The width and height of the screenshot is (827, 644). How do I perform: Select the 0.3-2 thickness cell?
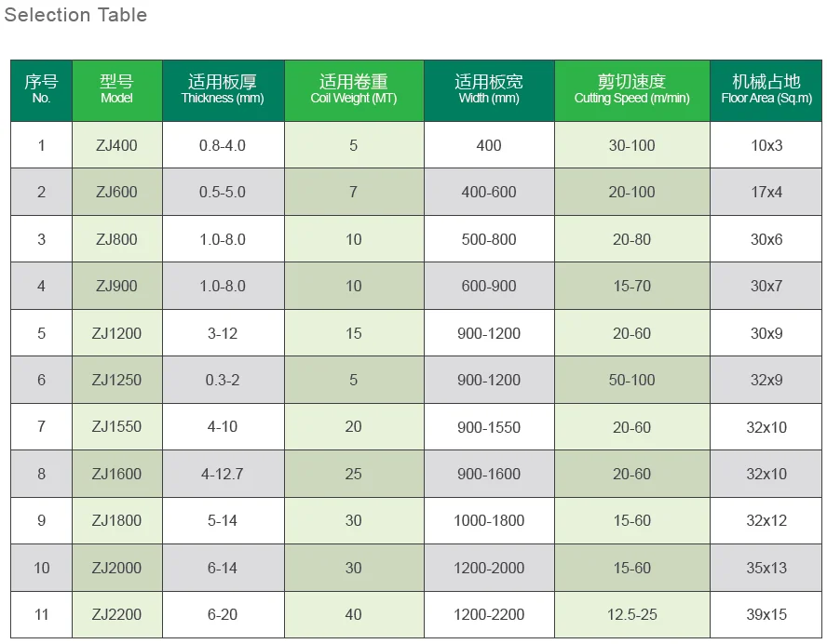[223, 380]
